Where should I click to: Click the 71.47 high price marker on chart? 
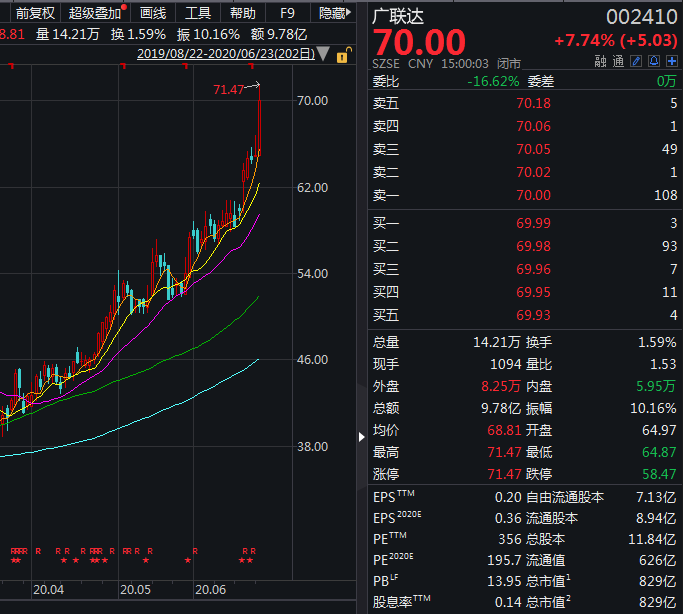click(229, 90)
